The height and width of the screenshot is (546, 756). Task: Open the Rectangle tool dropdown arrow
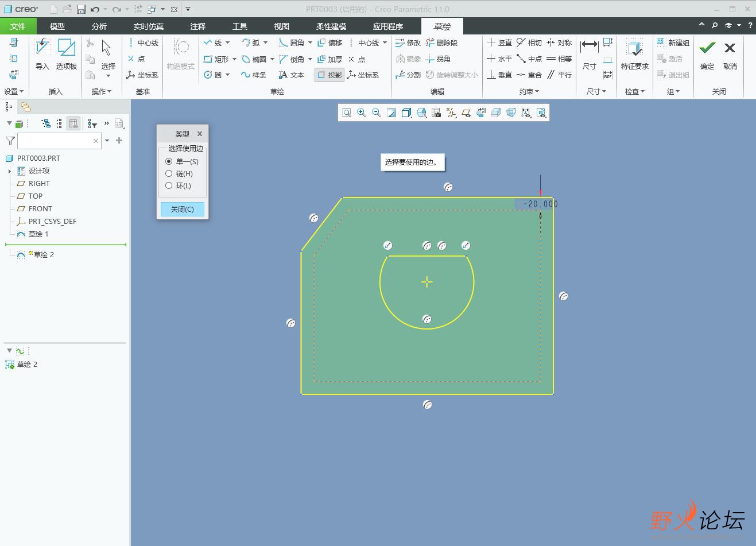point(234,59)
